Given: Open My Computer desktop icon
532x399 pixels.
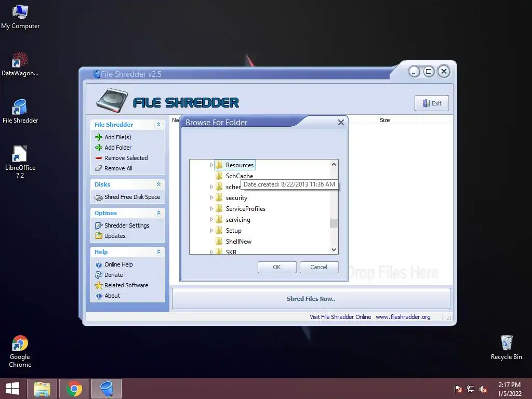Looking at the screenshot, I should (x=20, y=17).
